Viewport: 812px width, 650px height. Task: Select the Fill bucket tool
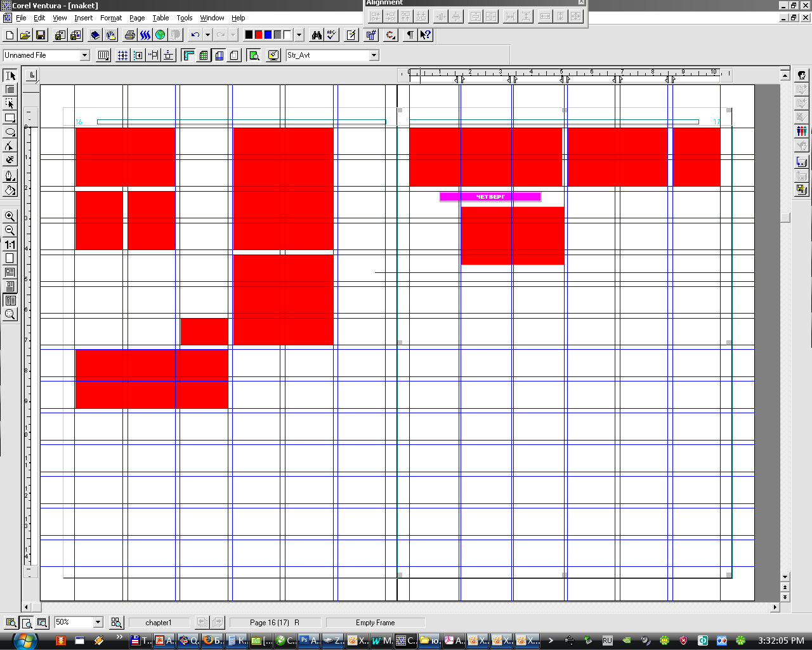coord(10,190)
